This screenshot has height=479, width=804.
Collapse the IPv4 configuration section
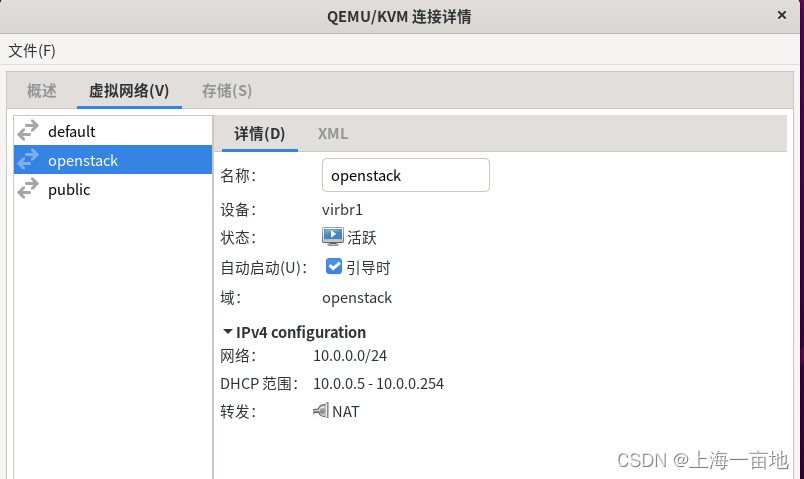click(227, 332)
